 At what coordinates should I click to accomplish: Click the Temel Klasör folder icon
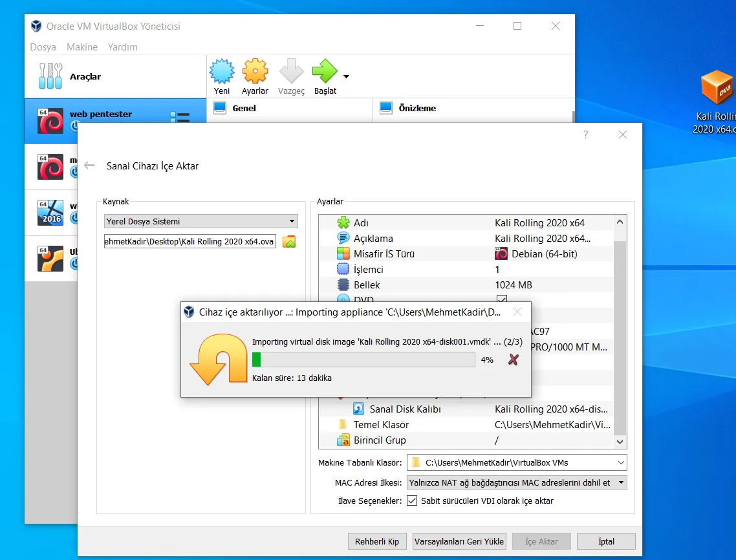click(x=343, y=424)
